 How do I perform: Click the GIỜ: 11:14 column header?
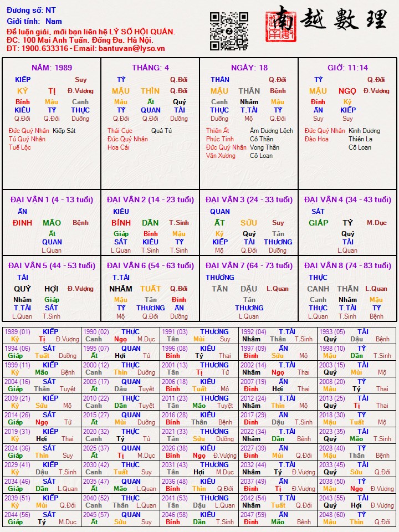point(347,68)
